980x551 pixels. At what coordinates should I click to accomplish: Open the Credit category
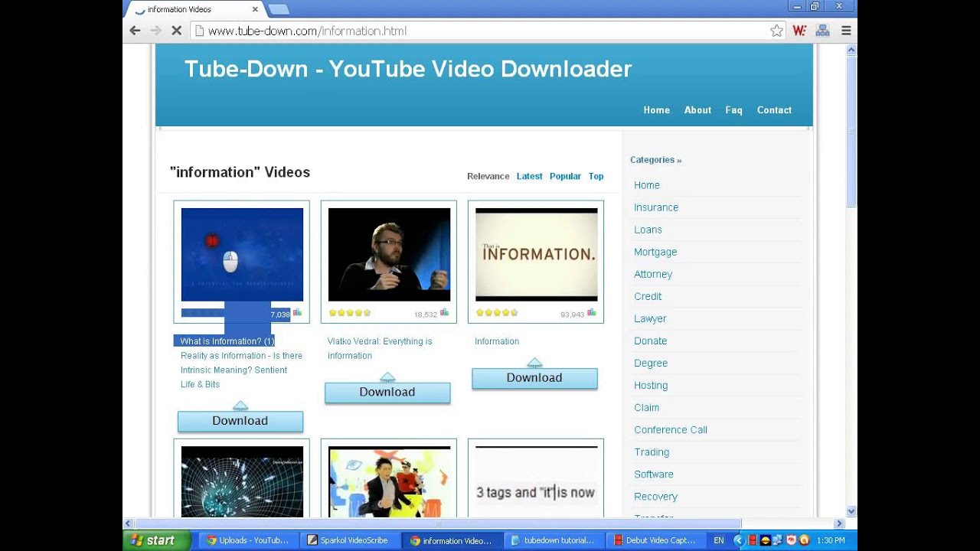648,296
